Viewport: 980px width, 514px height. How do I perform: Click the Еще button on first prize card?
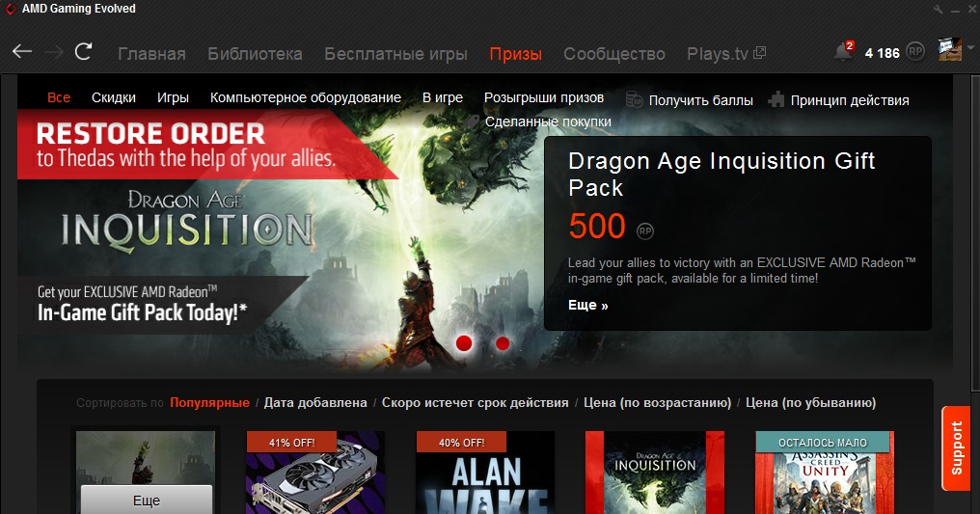(x=147, y=500)
